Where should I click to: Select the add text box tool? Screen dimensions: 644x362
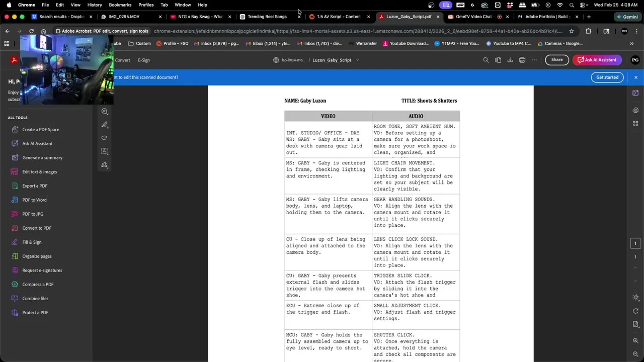click(105, 151)
